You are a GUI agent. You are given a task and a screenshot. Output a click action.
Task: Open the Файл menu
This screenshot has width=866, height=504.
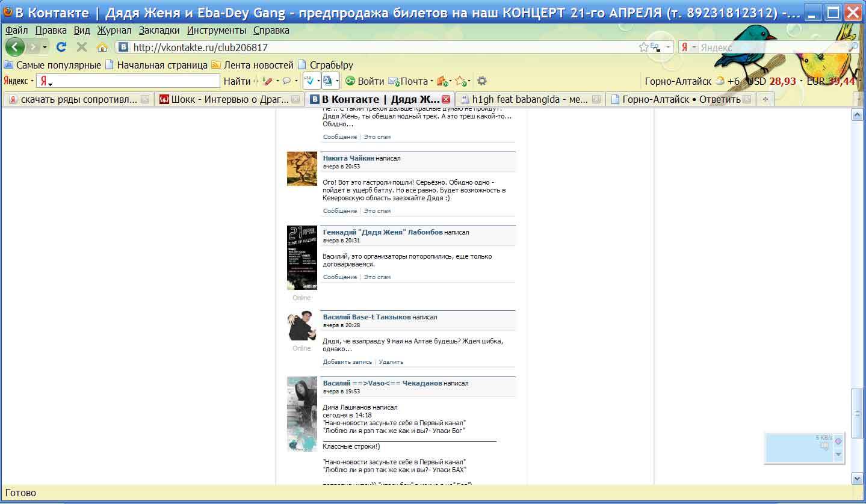tap(17, 30)
